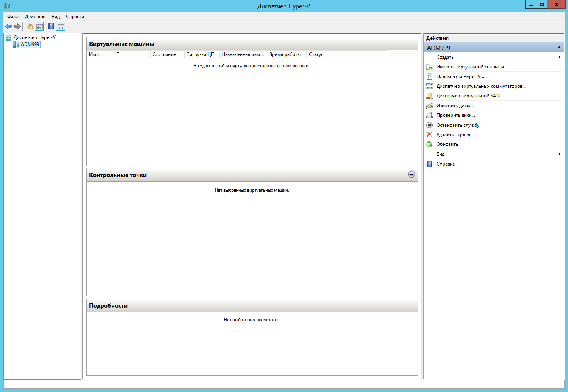Click the Состояние column header
568x392 pixels.
click(167, 54)
